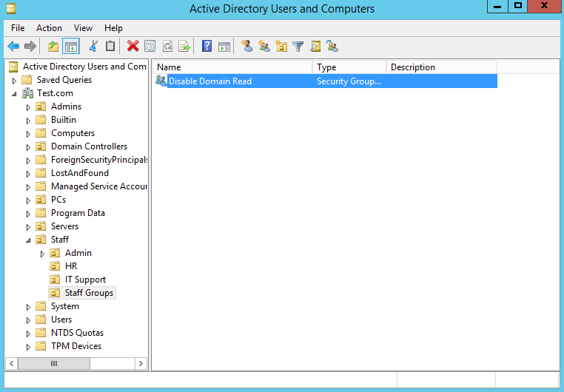Click the Export List toolbar icon
Image resolution: width=564 pixels, height=392 pixels.
(x=184, y=46)
